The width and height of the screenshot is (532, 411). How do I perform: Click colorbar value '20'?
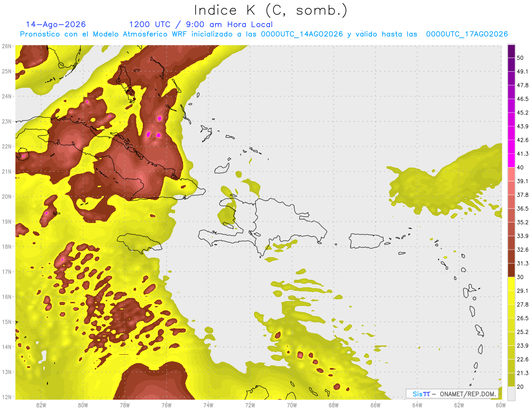click(x=520, y=387)
